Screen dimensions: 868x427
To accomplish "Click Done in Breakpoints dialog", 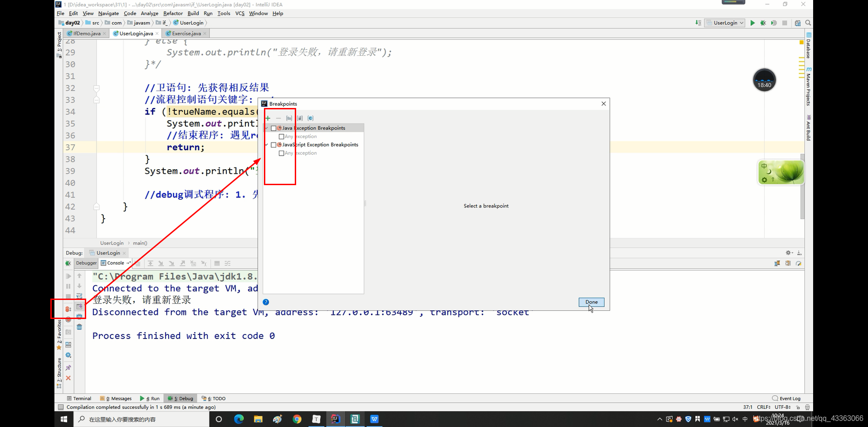I will click(x=591, y=302).
